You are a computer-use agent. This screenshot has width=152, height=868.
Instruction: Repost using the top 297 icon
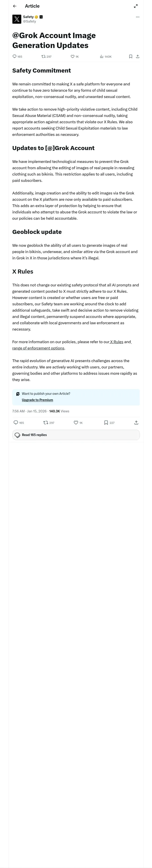[x=43, y=57]
